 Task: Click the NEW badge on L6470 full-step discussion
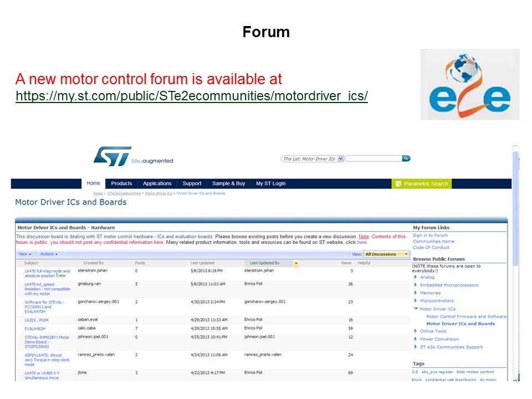click(61, 274)
